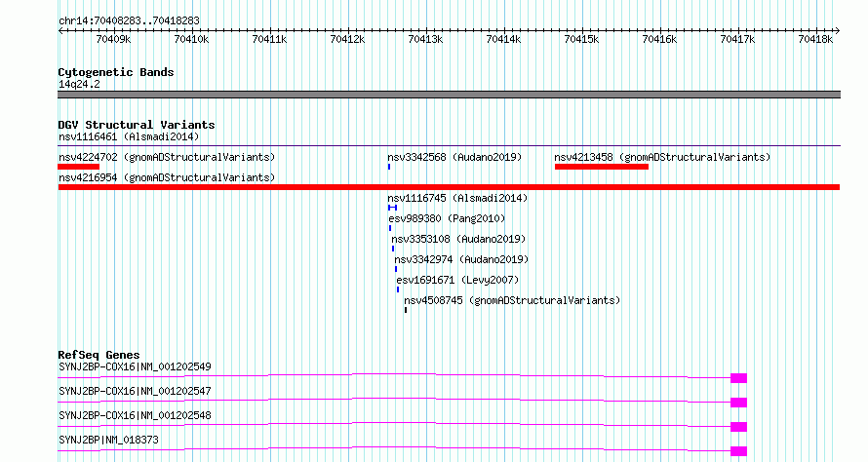Click the chr14:70408283..70418283 coordinate label
The image size is (868, 462).
tap(129, 20)
